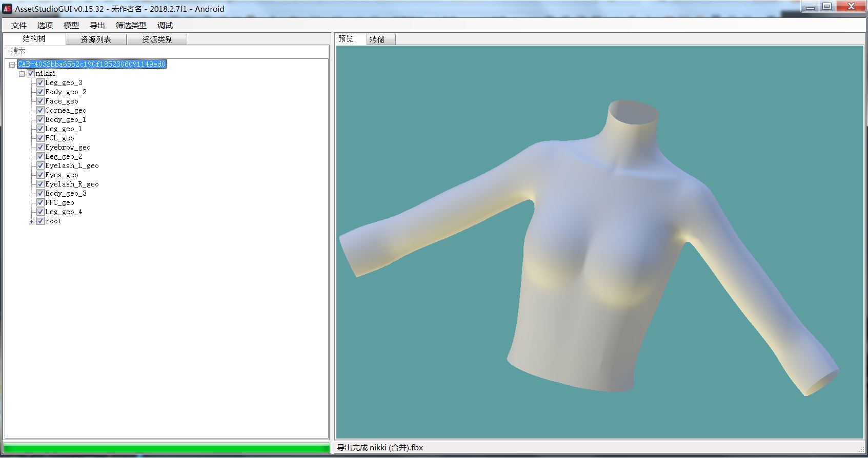Select the Cornea_geo tree item
This screenshot has width=868, height=458.
[66, 110]
